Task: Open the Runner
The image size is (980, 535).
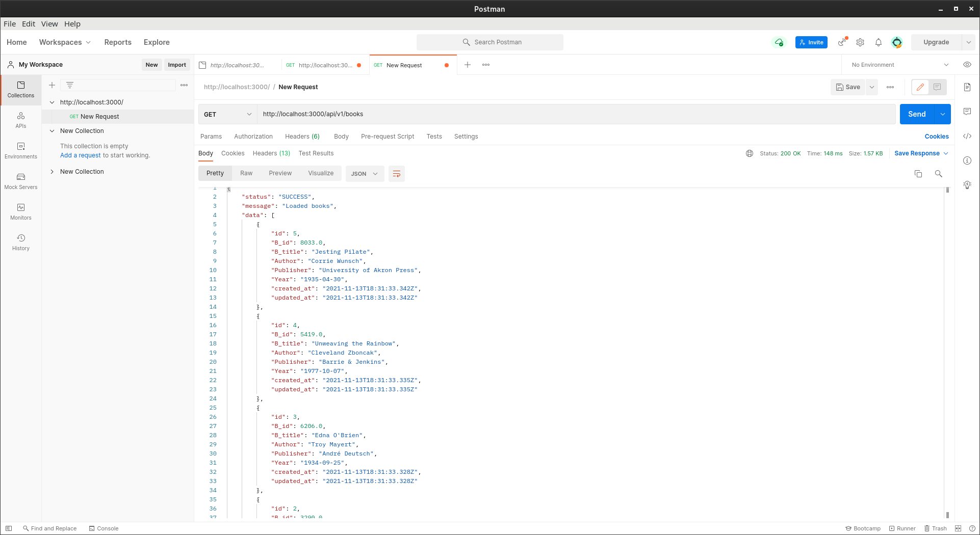Action: [x=902, y=528]
